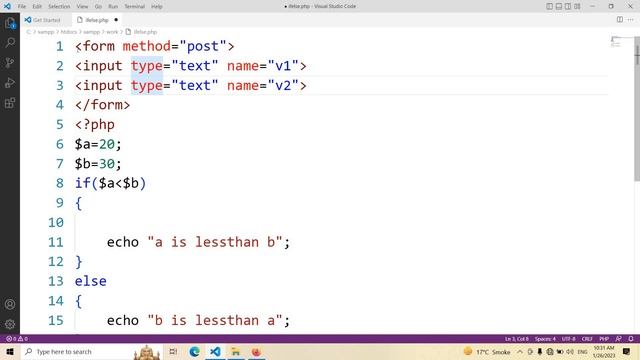The height and width of the screenshot is (360, 640).
Task: Open the Help menu
Action: (157, 7)
